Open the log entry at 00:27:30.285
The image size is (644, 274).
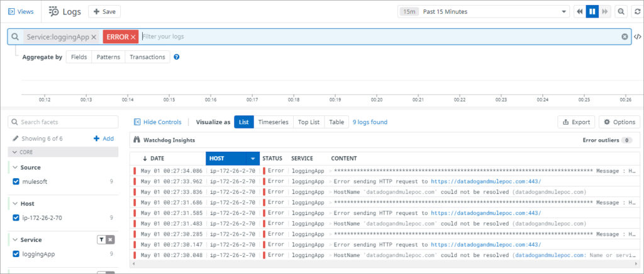386,234
